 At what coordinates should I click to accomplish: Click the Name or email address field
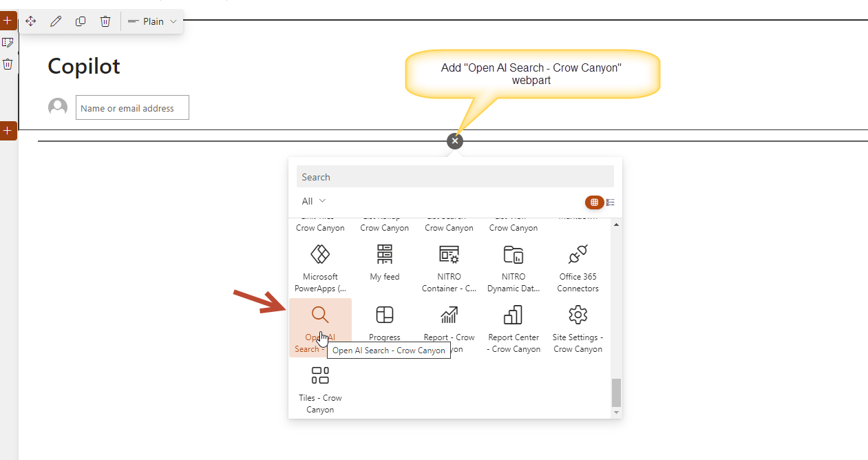pos(132,108)
